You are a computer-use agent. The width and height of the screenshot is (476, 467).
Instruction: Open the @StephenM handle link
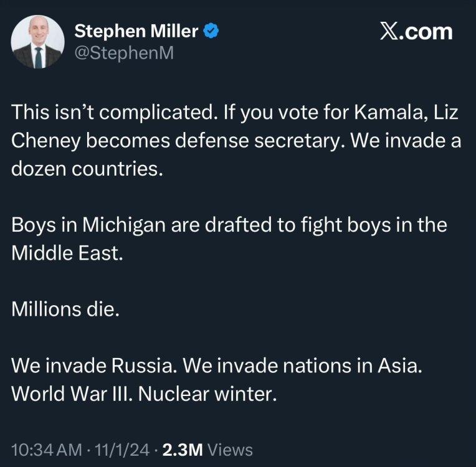point(124,54)
